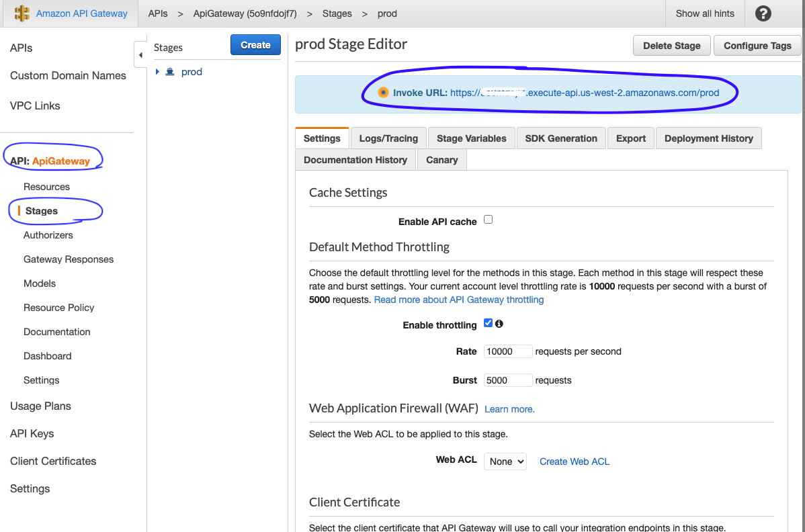Image resolution: width=805 pixels, height=532 pixels.
Task: Collapse the left navigation panel arrow
Action: pos(140,55)
